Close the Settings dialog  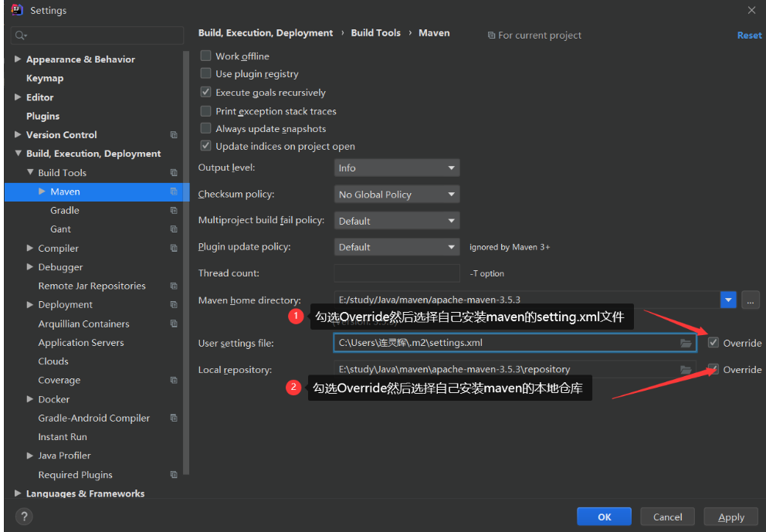(751, 10)
